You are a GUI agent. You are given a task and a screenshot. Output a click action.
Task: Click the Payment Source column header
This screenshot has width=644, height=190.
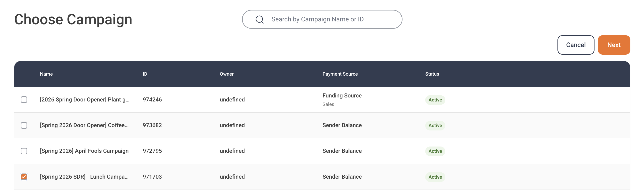pos(340,74)
